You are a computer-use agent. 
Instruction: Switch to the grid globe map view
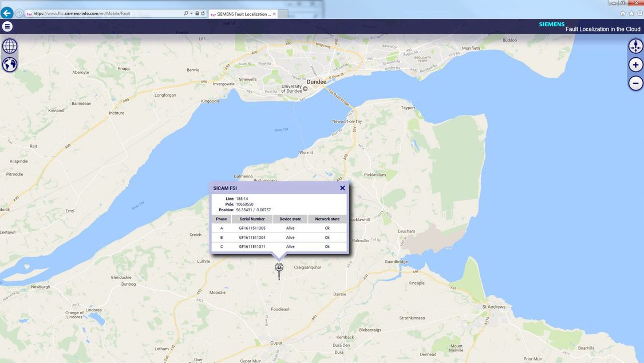[x=10, y=46]
